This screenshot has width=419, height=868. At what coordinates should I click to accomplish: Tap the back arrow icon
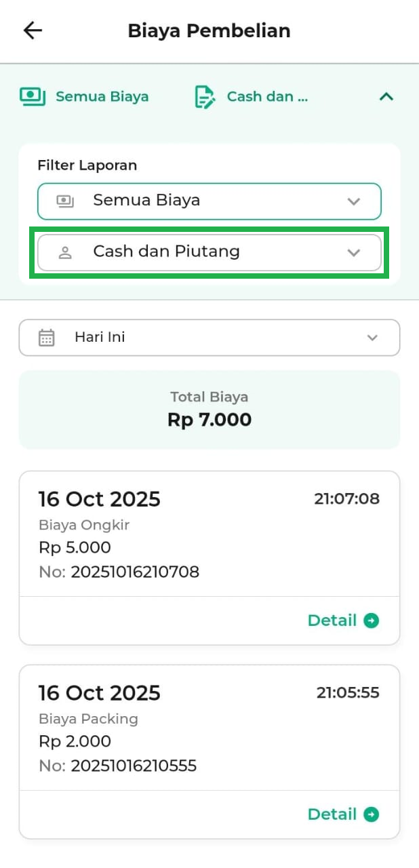[33, 31]
